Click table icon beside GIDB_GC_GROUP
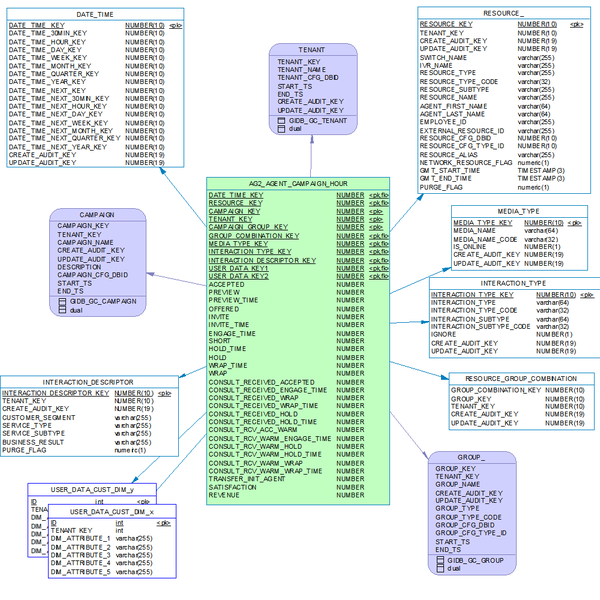Image resolution: width=600 pixels, height=600 pixels. point(440,560)
